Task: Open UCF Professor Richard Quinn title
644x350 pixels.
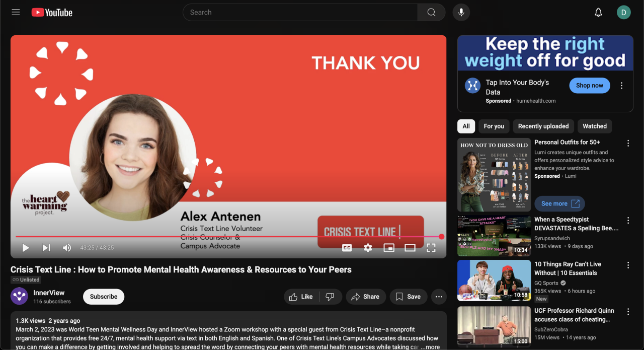Action: point(574,315)
